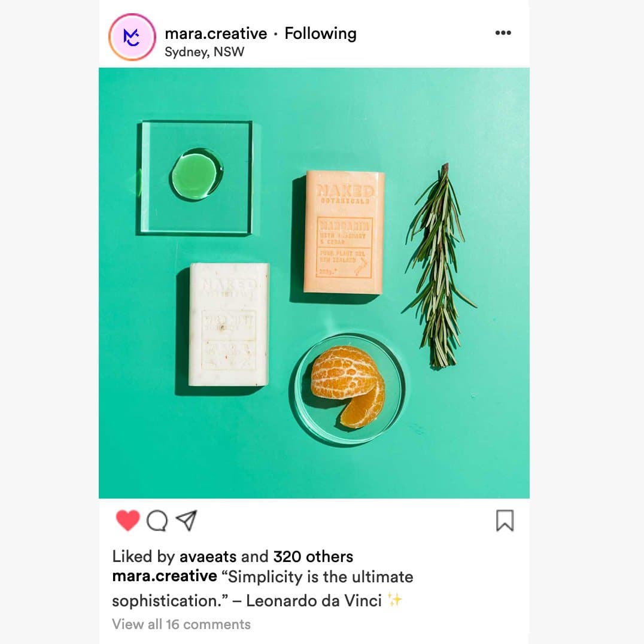Tap the orange Naked Botanicals soap bar

[344, 232]
